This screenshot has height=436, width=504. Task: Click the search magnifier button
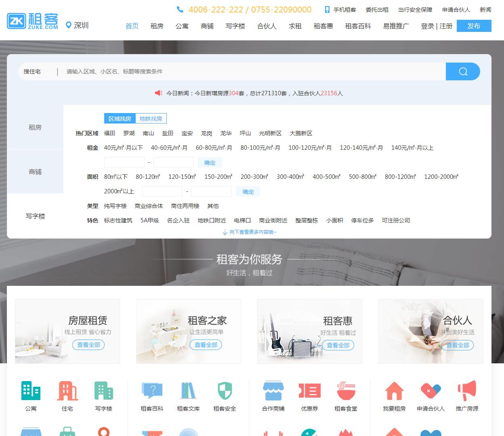point(463,71)
